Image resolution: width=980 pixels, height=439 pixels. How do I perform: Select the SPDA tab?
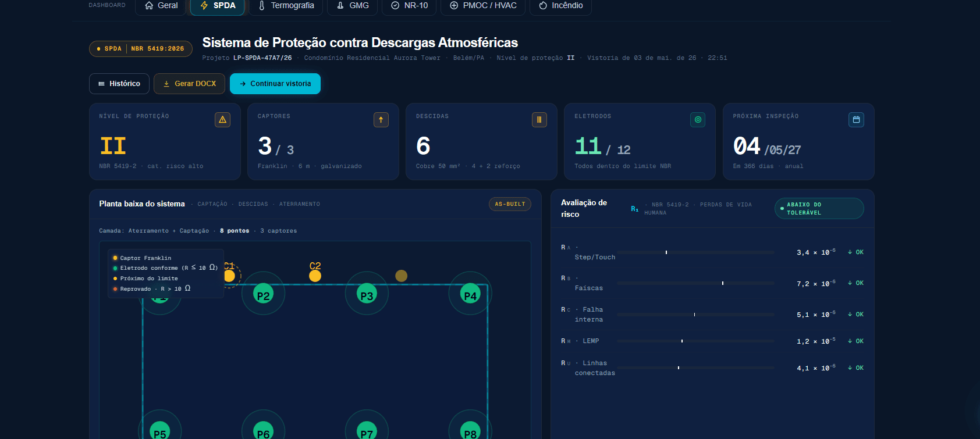pos(218,6)
